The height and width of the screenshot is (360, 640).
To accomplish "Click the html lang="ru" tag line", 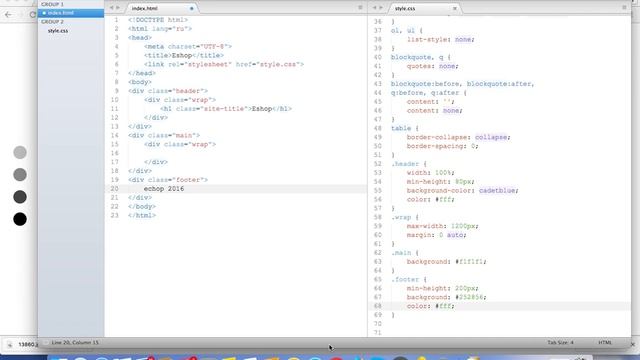I will pyautogui.click(x=160, y=29).
